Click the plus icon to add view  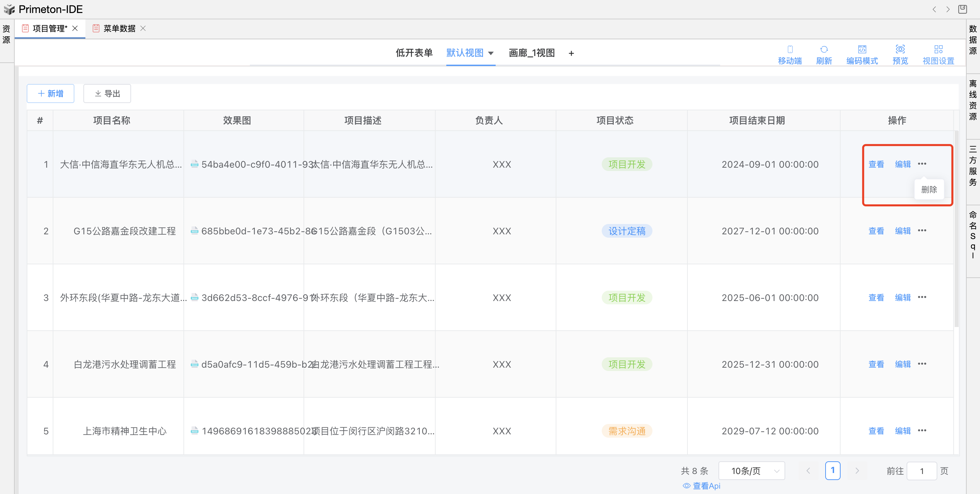tap(571, 54)
